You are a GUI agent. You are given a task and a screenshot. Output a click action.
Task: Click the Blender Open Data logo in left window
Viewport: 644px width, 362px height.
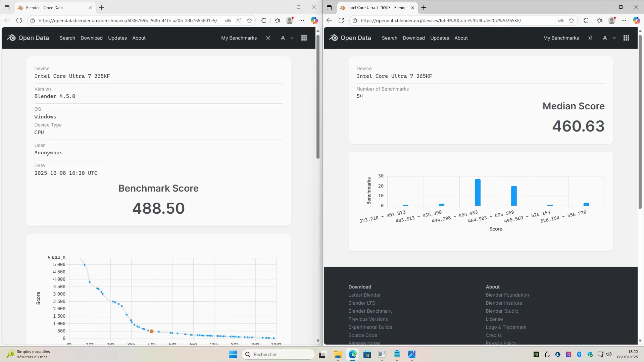[x=28, y=38]
